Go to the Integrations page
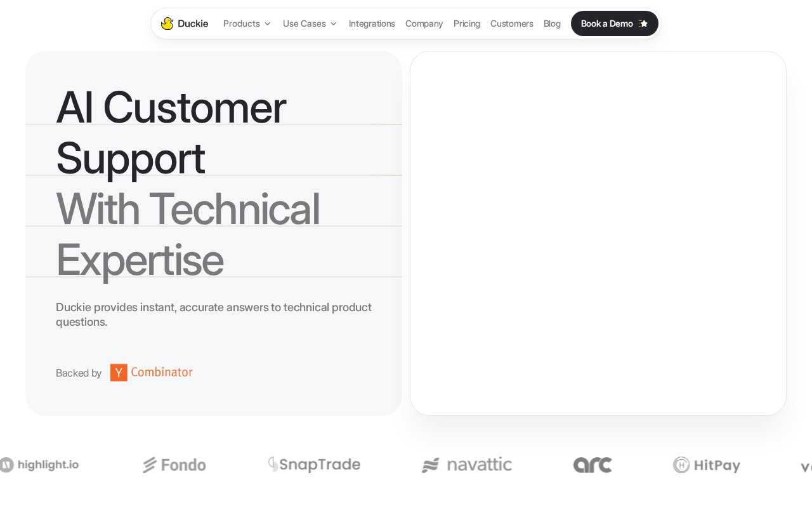Image resolution: width=812 pixels, height=508 pixels. pyautogui.click(x=372, y=23)
